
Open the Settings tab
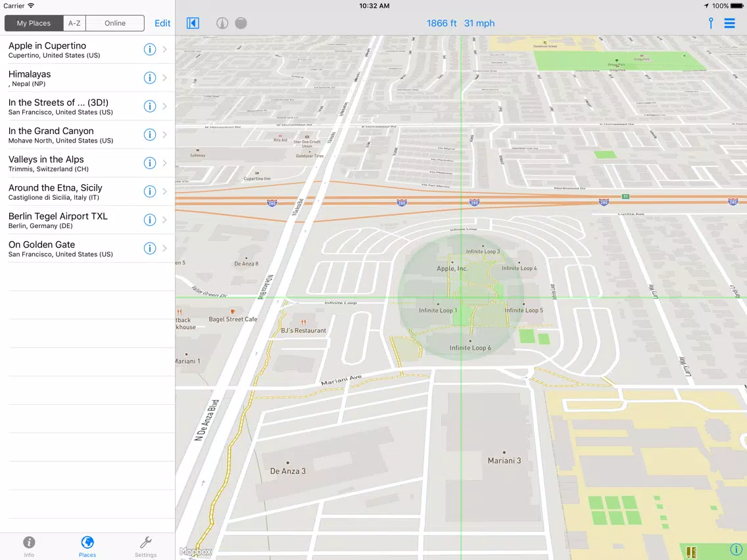[145, 546]
